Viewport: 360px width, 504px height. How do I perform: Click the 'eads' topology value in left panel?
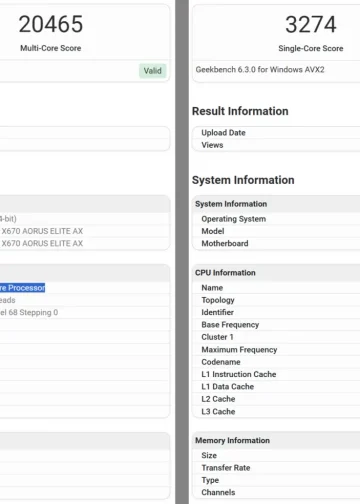pos(8,300)
